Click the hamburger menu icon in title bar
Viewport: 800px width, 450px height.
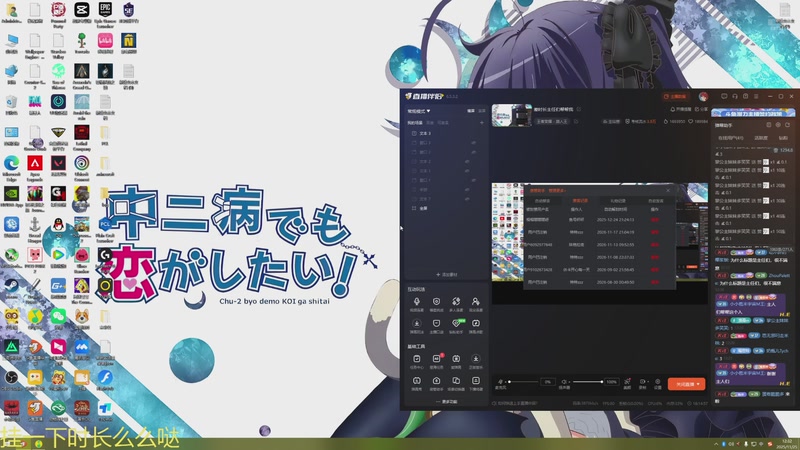coord(756,96)
